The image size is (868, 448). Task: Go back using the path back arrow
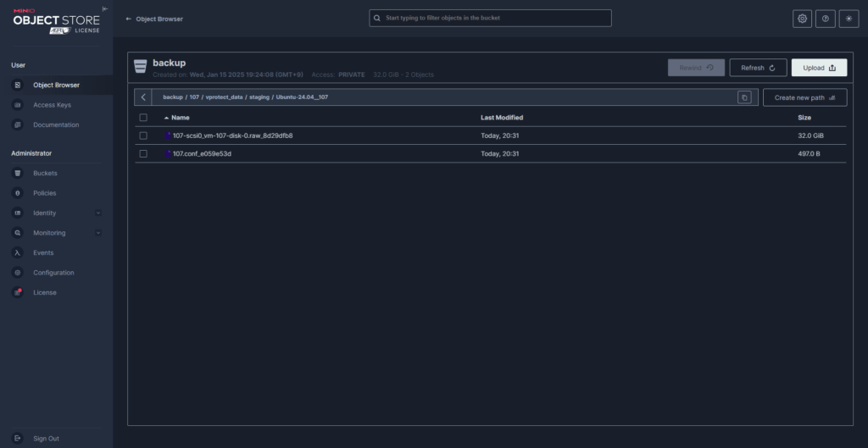[143, 97]
